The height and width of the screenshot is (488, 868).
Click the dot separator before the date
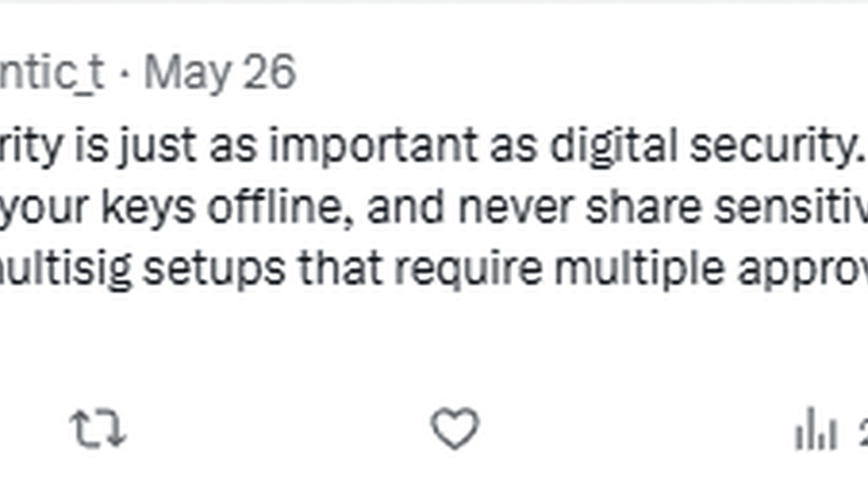125,73
